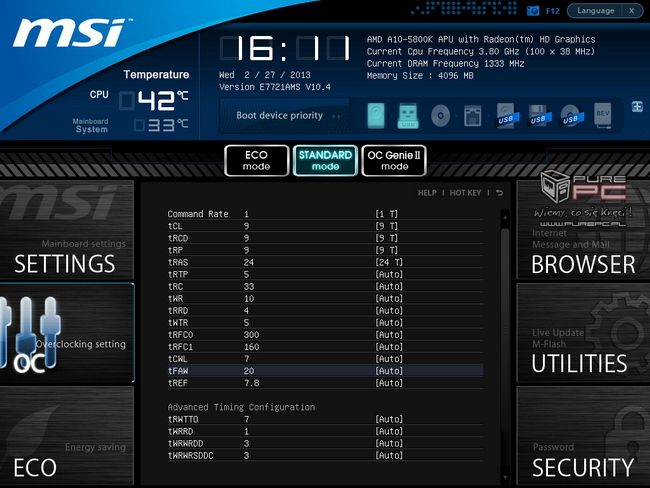The image size is (650, 488).
Task: Click tRFC0 current value 300
Action: [x=251, y=335]
